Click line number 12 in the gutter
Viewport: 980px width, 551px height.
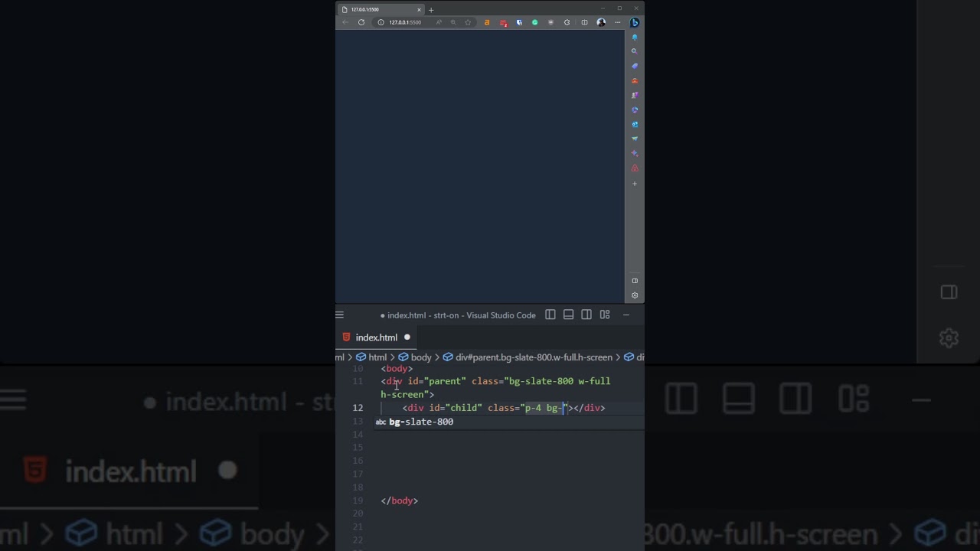pyautogui.click(x=358, y=408)
